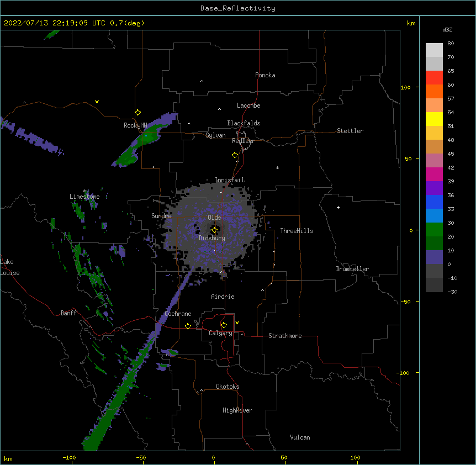Click the Olds town label
Image resolution: width=476 pixels, height=465 pixels.
[x=214, y=218]
